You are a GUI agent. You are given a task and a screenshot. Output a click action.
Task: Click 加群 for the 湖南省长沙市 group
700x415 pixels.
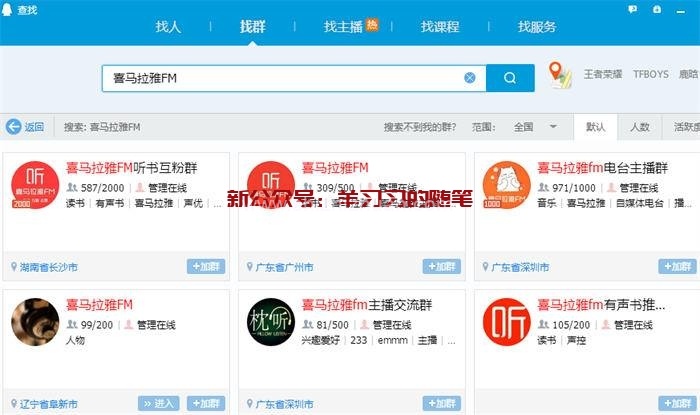[206, 267]
